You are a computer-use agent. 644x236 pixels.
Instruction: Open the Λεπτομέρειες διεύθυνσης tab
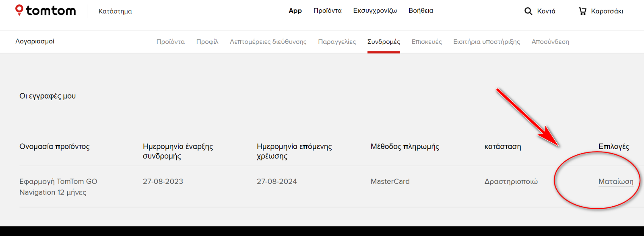268,42
